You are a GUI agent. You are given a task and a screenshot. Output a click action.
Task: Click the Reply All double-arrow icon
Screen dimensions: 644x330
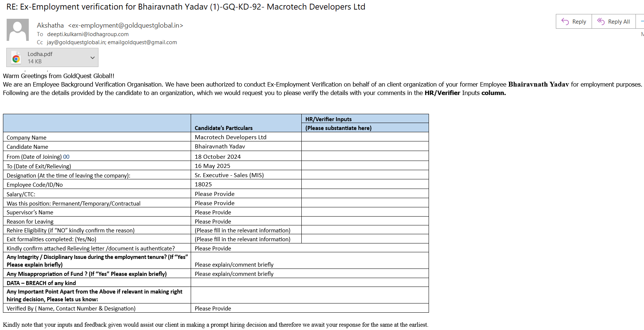point(601,21)
